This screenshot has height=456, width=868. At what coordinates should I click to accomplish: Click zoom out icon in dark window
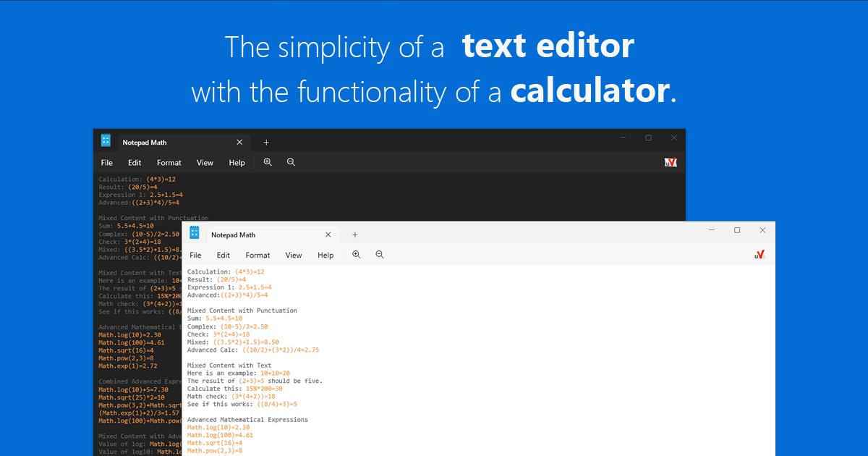pyautogui.click(x=291, y=162)
